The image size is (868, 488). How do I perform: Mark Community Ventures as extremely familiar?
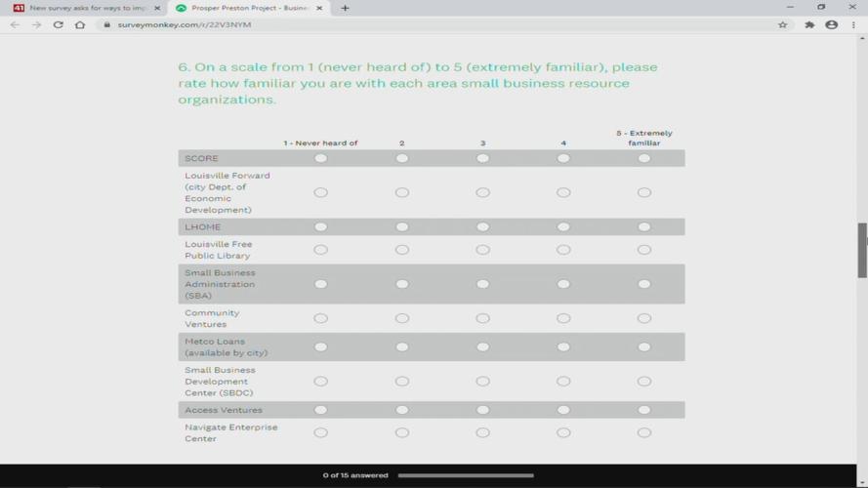(x=643, y=318)
